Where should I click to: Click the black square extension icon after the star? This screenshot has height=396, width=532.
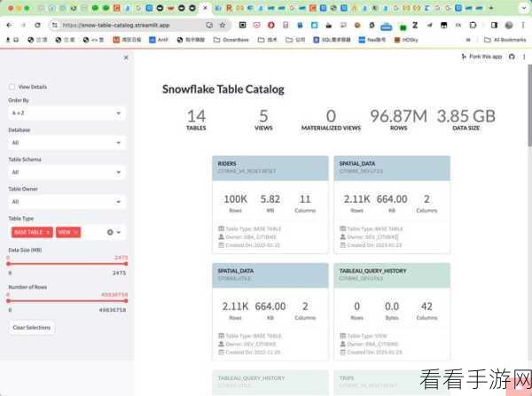[x=242, y=25]
